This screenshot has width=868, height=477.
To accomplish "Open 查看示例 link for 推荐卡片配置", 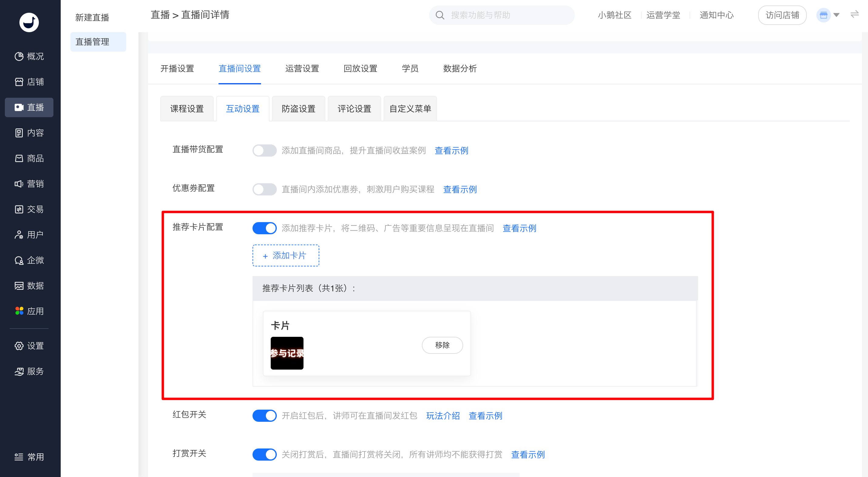I will pos(519,228).
